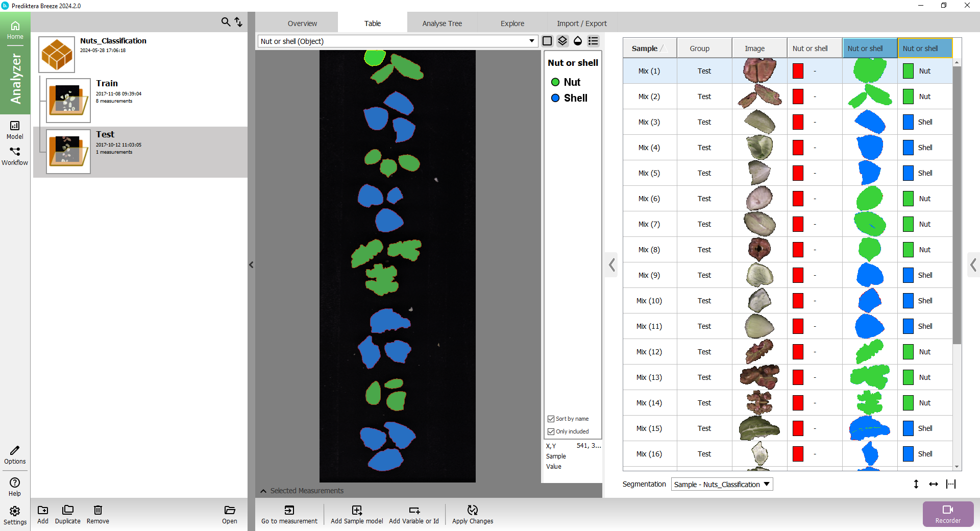Click the opacity droplet icon
This screenshot has height=531, width=980.
(578, 41)
